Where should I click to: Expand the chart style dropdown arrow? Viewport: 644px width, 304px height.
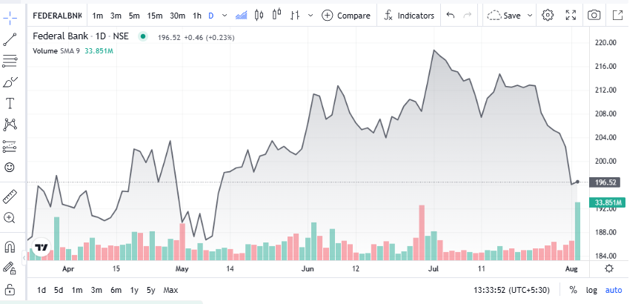click(311, 16)
